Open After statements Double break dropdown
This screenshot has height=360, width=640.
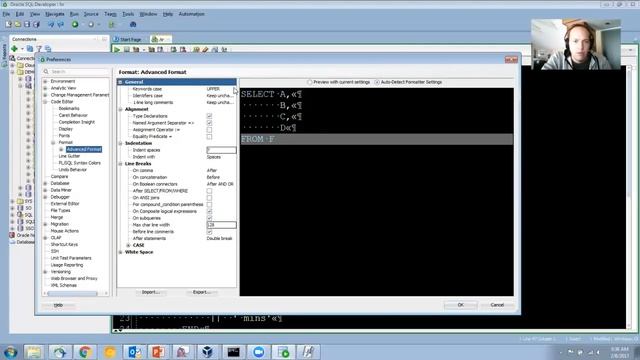(x=220, y=238)
